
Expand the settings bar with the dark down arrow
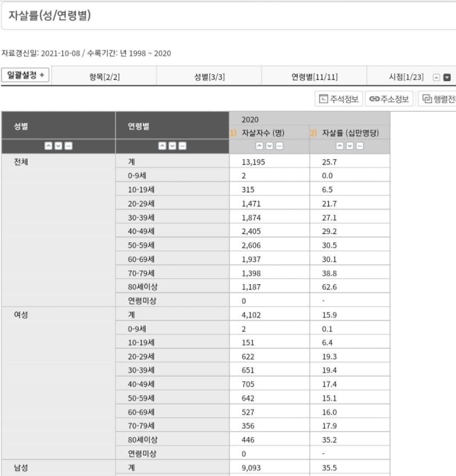[x=447, y=77]
